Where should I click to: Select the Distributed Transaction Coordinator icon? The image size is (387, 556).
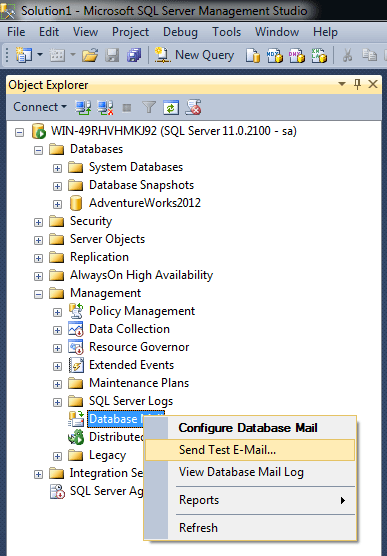(x=76, y=437)
